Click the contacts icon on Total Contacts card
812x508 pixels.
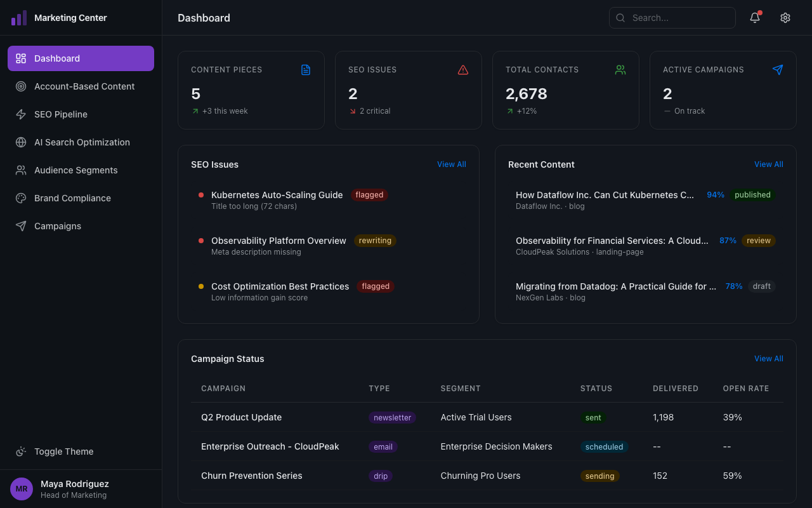(620, 70)
